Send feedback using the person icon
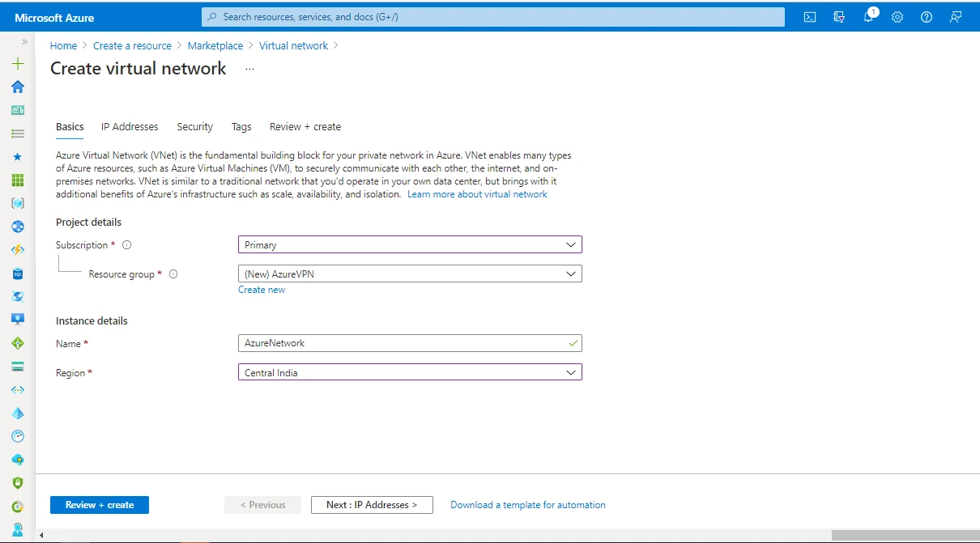This screenshot has height=543, width=980. [955, 16]
